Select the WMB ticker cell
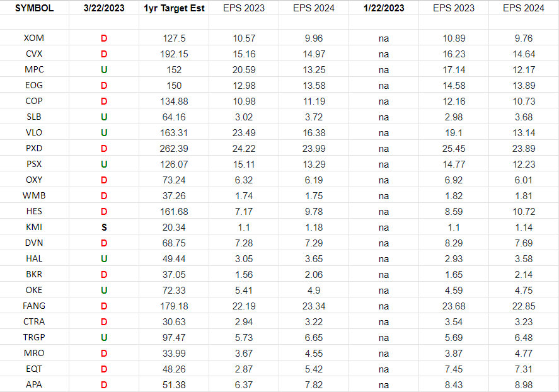 coord(34,195)
